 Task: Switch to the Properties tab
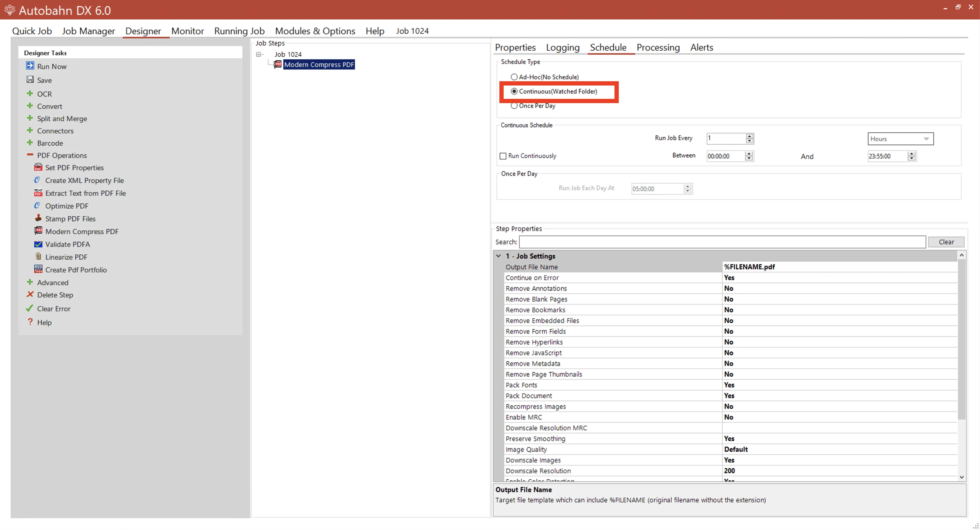(x=515, y=47)
